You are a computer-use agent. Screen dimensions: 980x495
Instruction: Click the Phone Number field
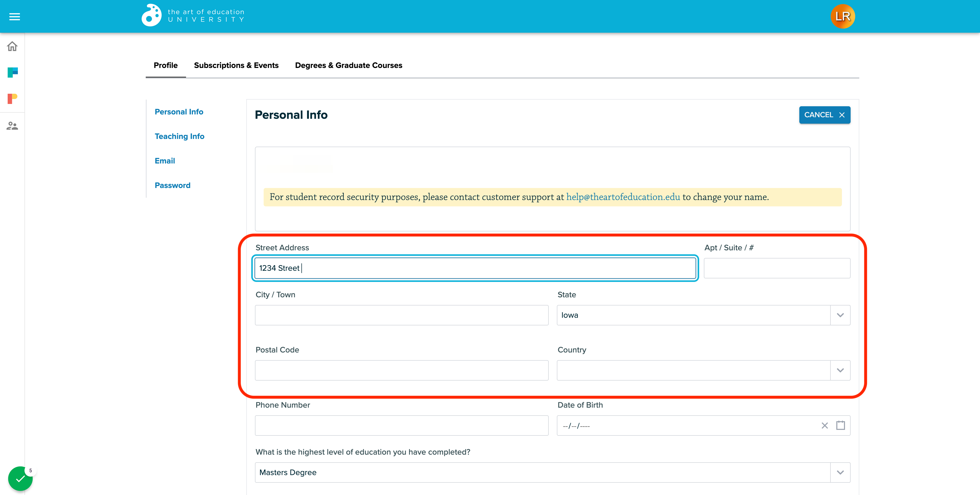pyautogui.click(x=401, y=426)
